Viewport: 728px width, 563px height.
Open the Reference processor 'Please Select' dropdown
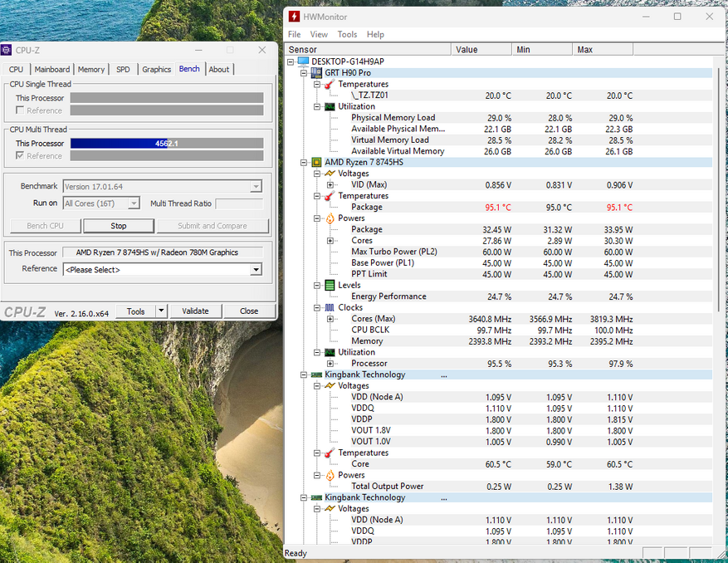click(x=256, y=269)
